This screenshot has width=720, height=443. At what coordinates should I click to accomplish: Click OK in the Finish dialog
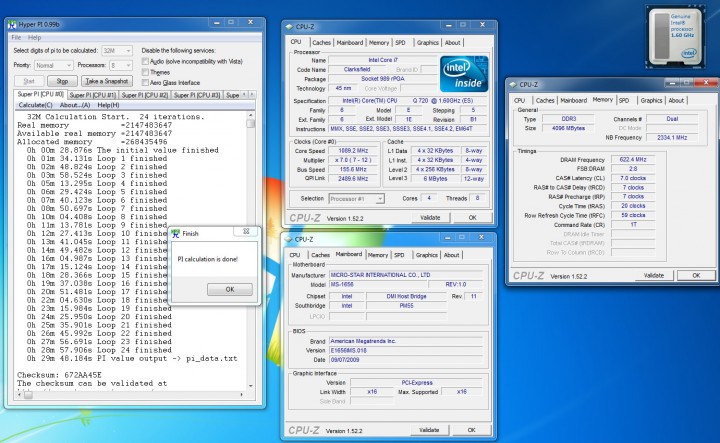click(x=230, y=289)
